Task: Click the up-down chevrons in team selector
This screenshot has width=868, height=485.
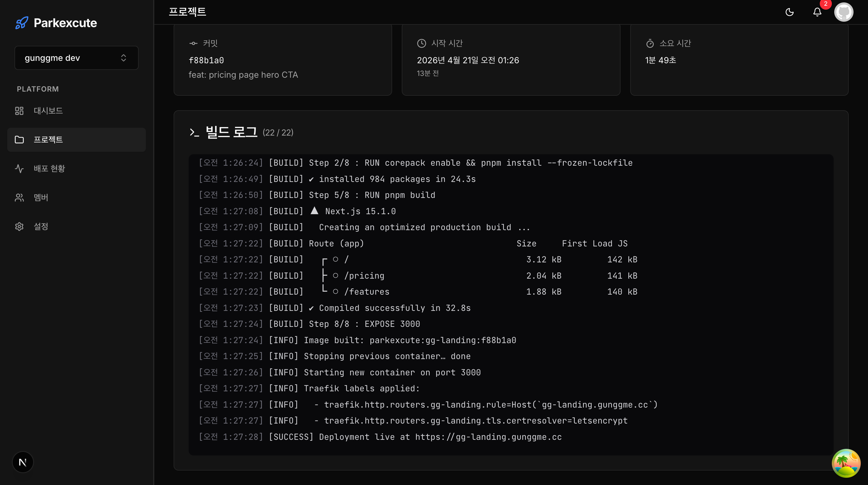Action: click(123, 58)
